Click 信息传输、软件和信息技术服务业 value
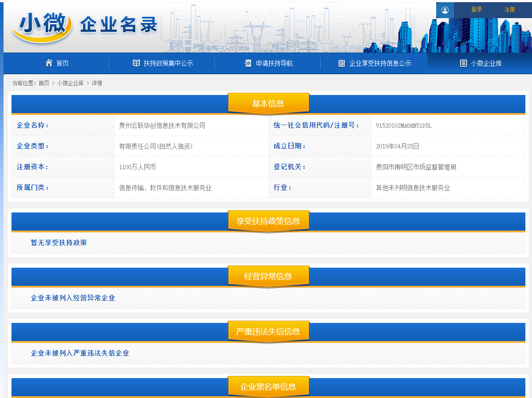This screenshot has width=532, height=398. (x=166, y=188)
